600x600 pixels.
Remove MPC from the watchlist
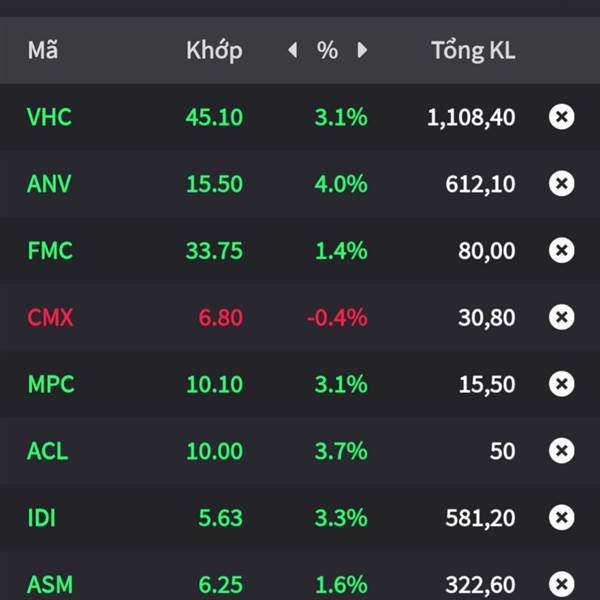(561, 384)
